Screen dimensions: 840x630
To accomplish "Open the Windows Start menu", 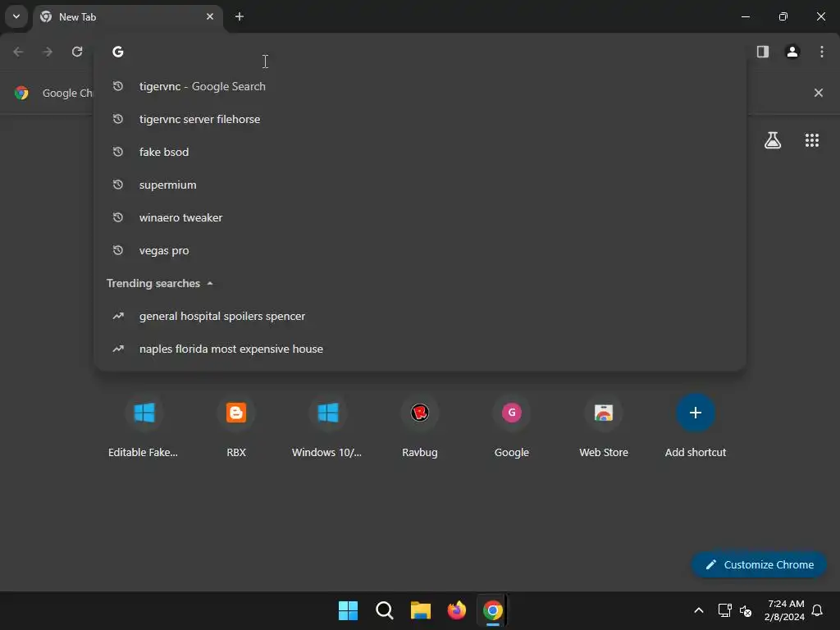I will (x=348, y=610).
